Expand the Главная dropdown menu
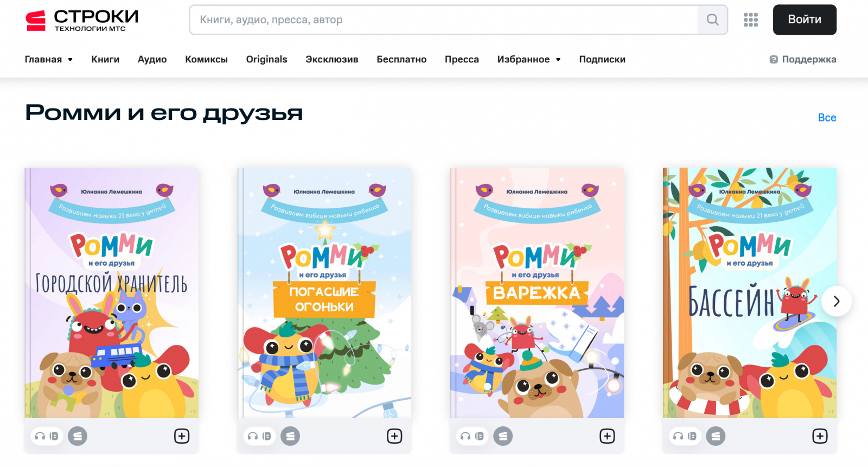The width and height of the screenshot is (868, 467). pyautogui.click(x=49, y=60)
